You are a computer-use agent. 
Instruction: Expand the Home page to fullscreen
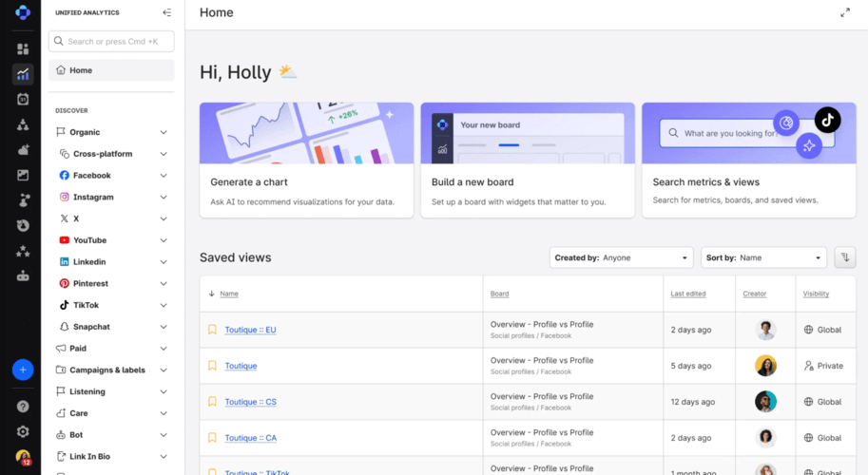tap(845, 12)
